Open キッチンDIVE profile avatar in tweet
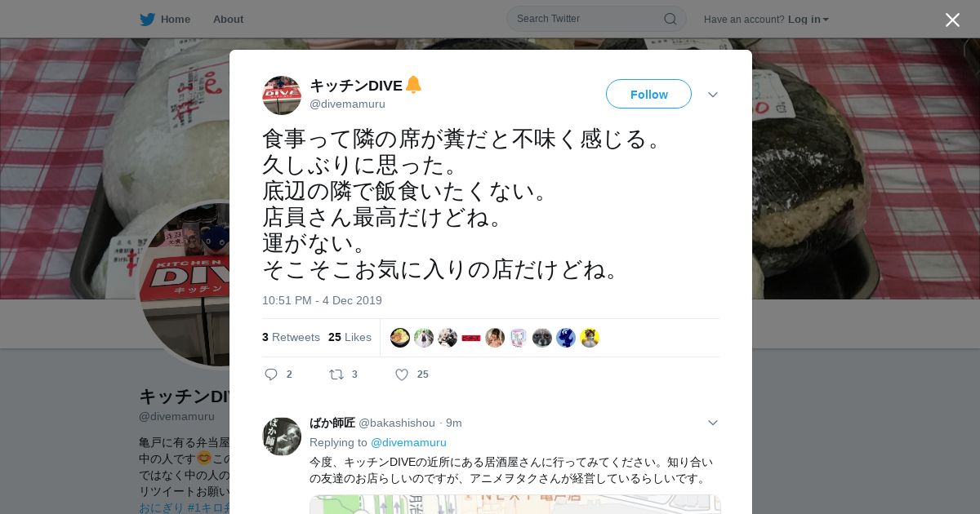This screenshot has width=980, height=514. [282, 95]
